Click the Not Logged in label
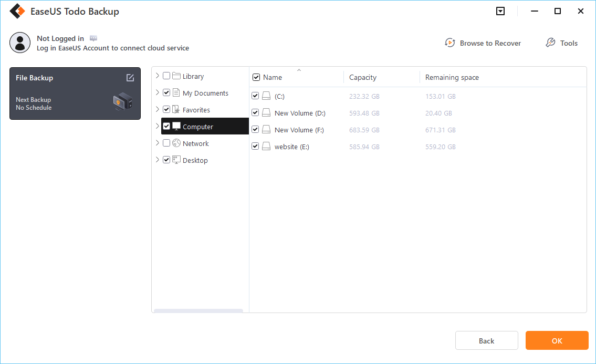 pos(60,38)
